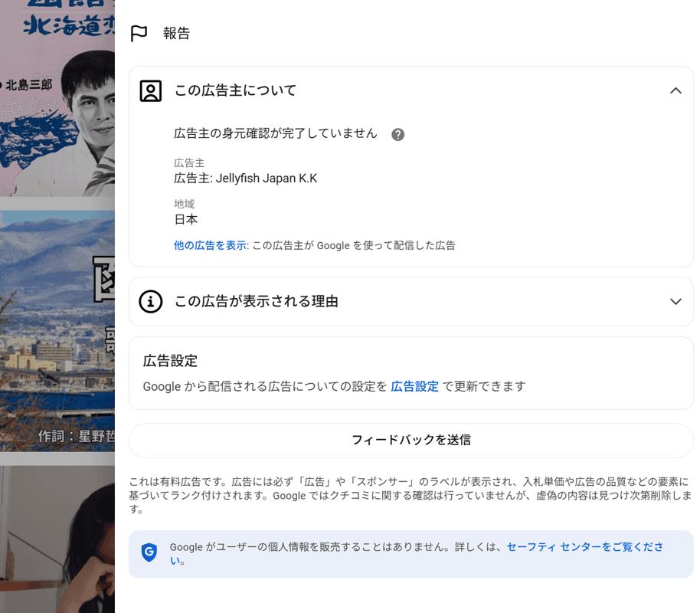
Task: Click the この広告主について heading
Action: coord(235,90)
